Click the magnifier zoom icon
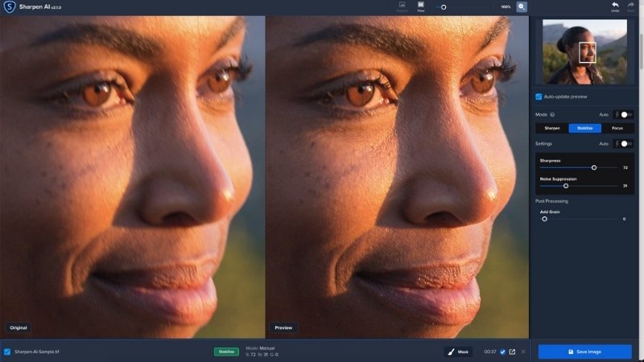The height and width of the screenshot is (362, 644). click(522, 6)
